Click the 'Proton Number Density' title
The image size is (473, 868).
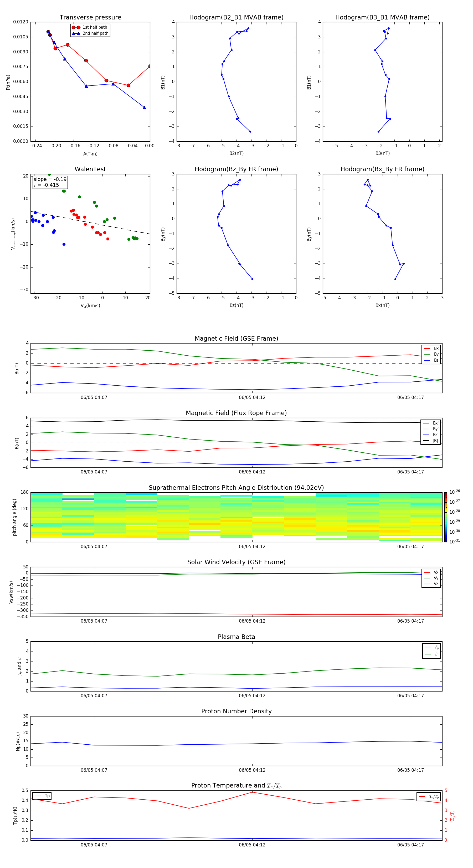pyautogui.click(x=236, y=711)
